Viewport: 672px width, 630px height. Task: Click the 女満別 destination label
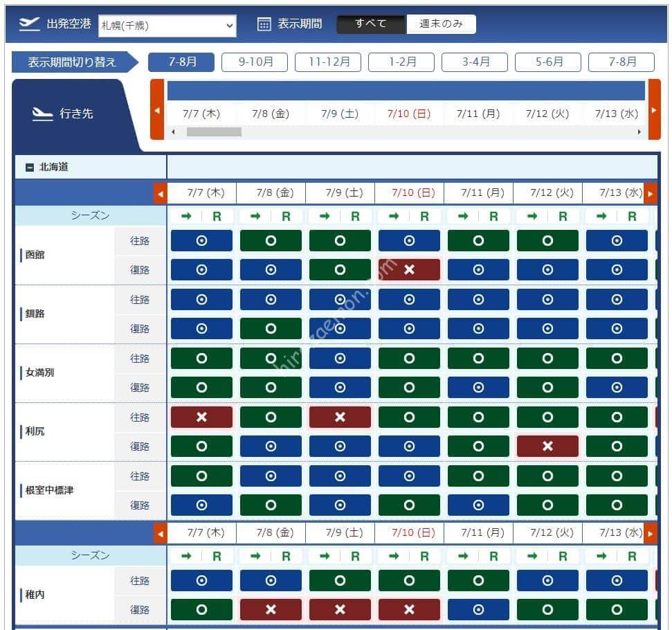(x=39, y=372)
